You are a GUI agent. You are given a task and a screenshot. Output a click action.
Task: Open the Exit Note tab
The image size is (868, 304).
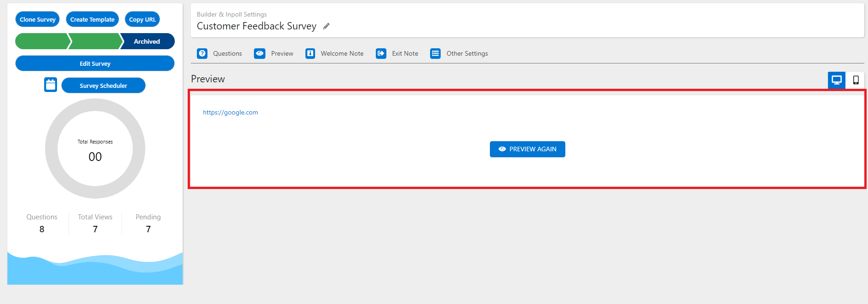click(x=397, y=53)
